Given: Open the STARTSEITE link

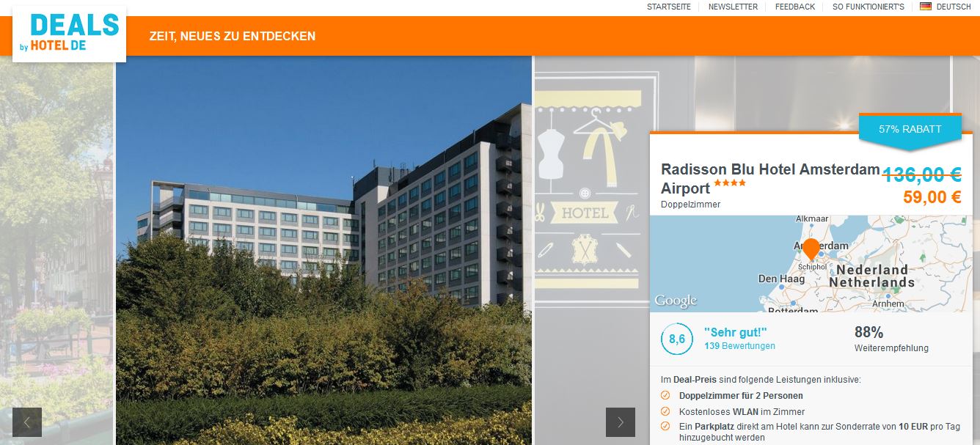Looking at the screenshot, I should (x=669, y=7).
